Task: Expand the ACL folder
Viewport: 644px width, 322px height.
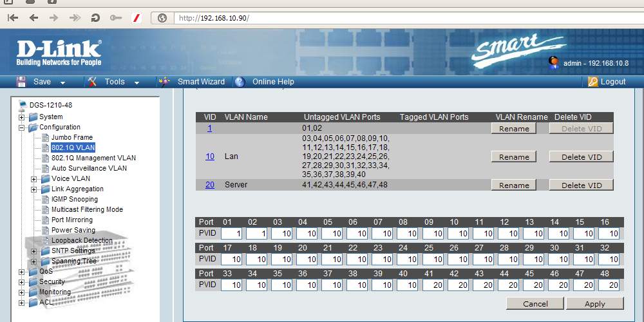Action: (21, 303)
